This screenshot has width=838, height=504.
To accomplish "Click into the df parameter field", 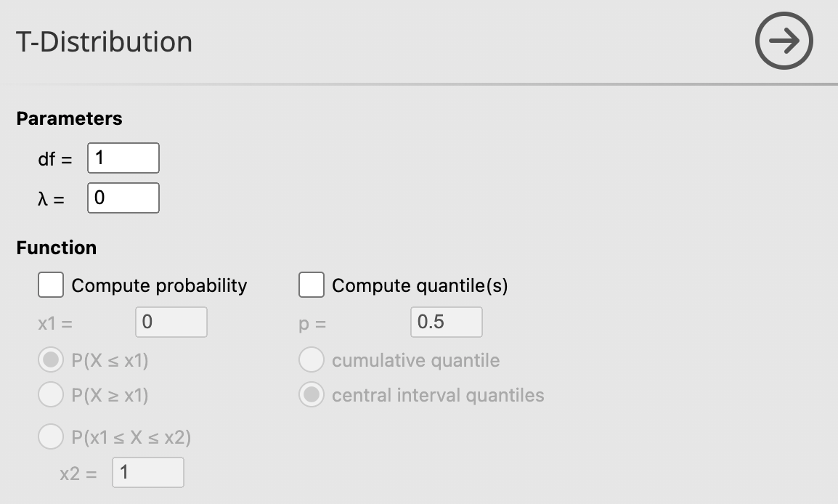I will tap(123, 158).
